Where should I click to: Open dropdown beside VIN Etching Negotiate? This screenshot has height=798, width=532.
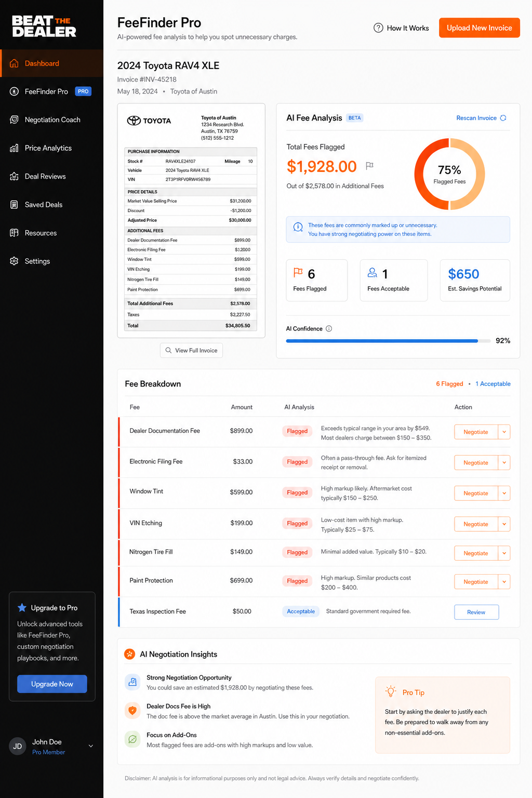(504, 524)
